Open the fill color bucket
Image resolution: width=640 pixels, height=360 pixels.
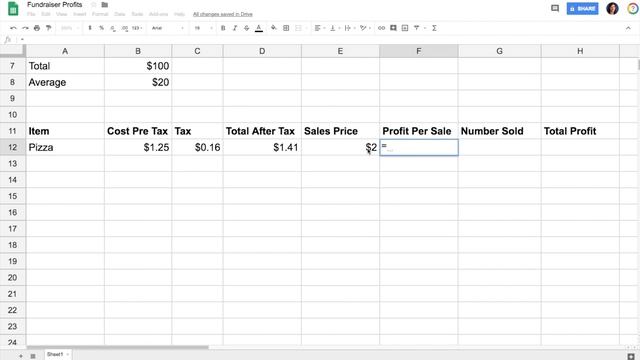click(x=273, y=28)
